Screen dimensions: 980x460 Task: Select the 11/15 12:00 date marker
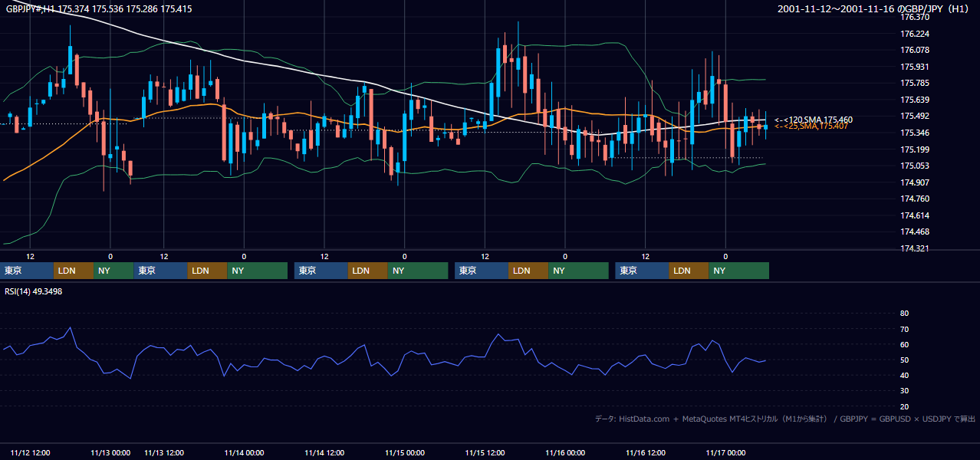(485, 453)
